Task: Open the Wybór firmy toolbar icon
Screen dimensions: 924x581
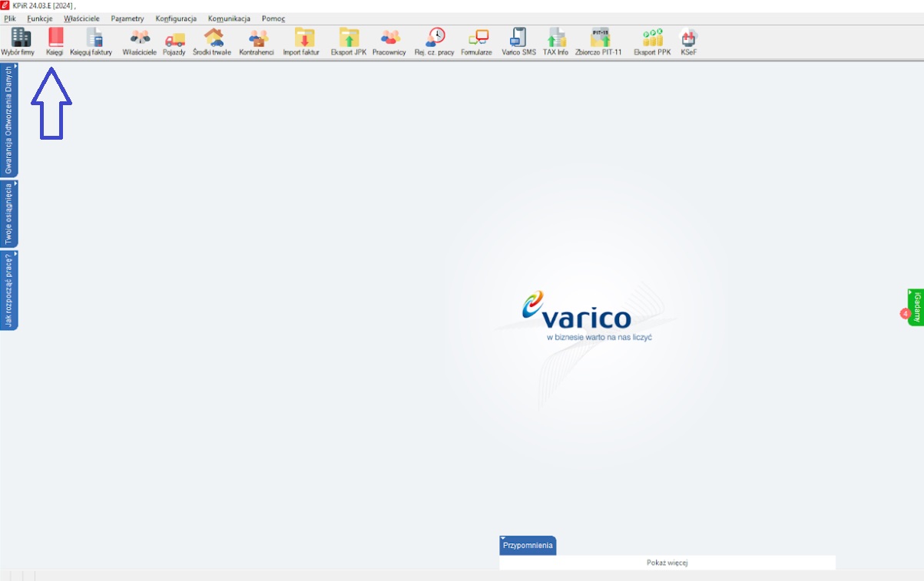Action: pos(18,42)
